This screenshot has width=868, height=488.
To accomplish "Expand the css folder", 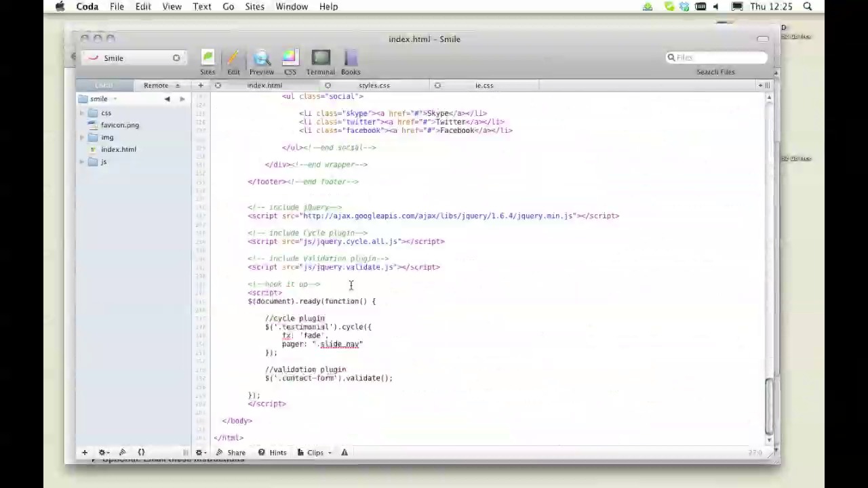I will [x=82, y=113].
